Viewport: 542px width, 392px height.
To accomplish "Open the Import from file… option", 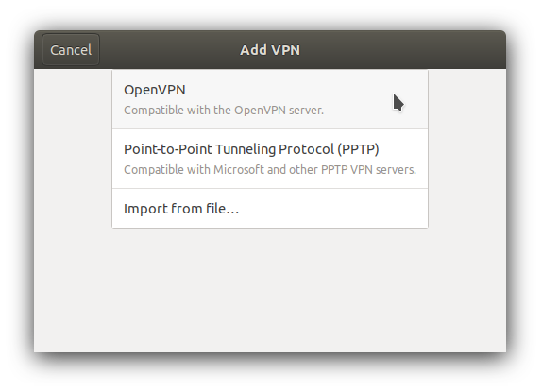I will click(270, 209).
